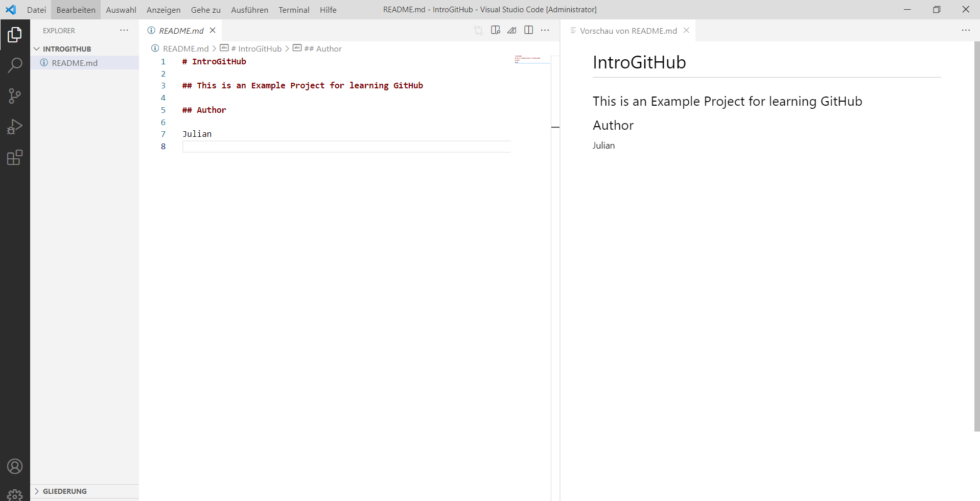
Task: Open the Source Control view
Action: [15, 96]
